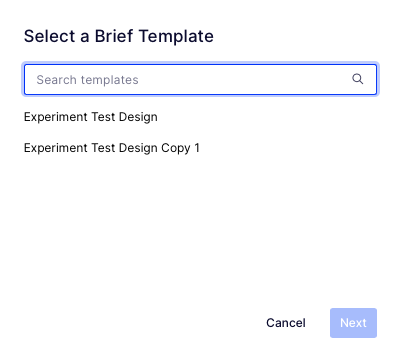Place cursor in the template search box
This screenshot has height=361, width=403.
point(200,79)
